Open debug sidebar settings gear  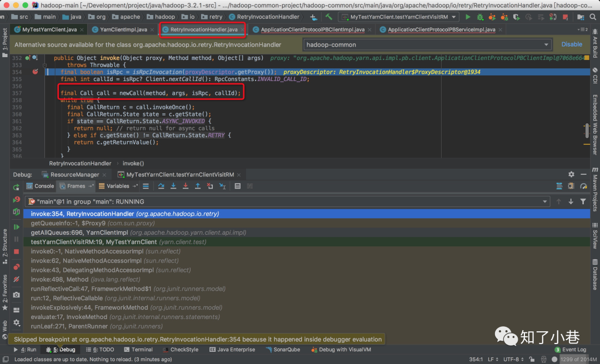tap(17, 322)
